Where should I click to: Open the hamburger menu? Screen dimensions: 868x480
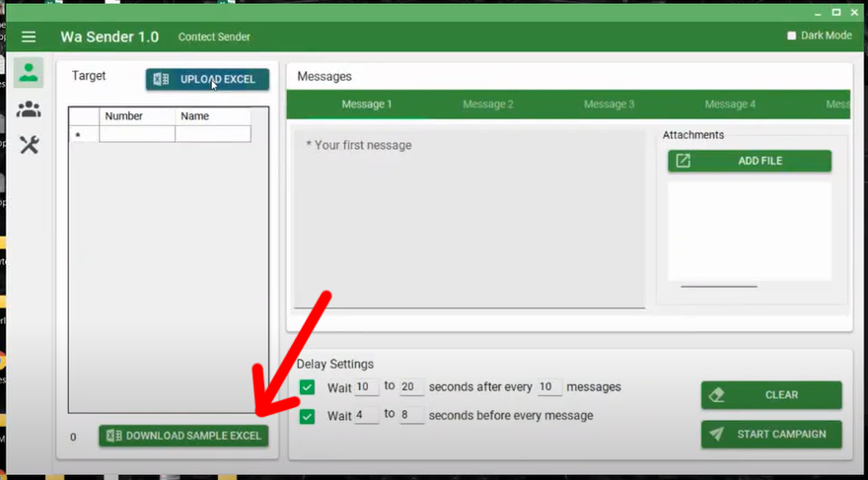coord(29,36)
